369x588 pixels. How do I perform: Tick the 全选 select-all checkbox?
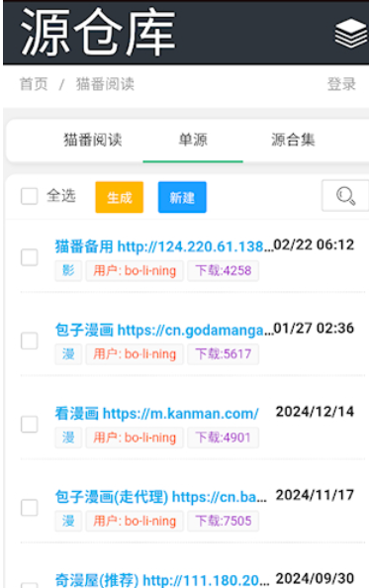(x=30, y=196)
